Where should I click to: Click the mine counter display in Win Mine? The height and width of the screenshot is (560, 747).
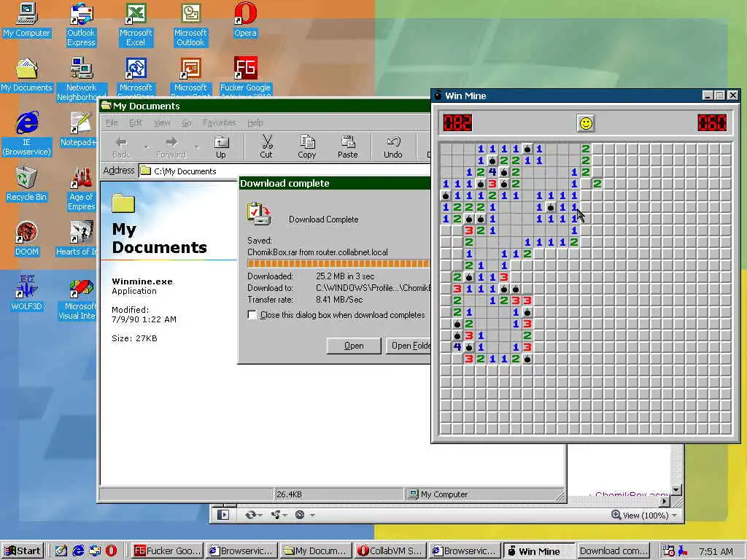point(457,122)
